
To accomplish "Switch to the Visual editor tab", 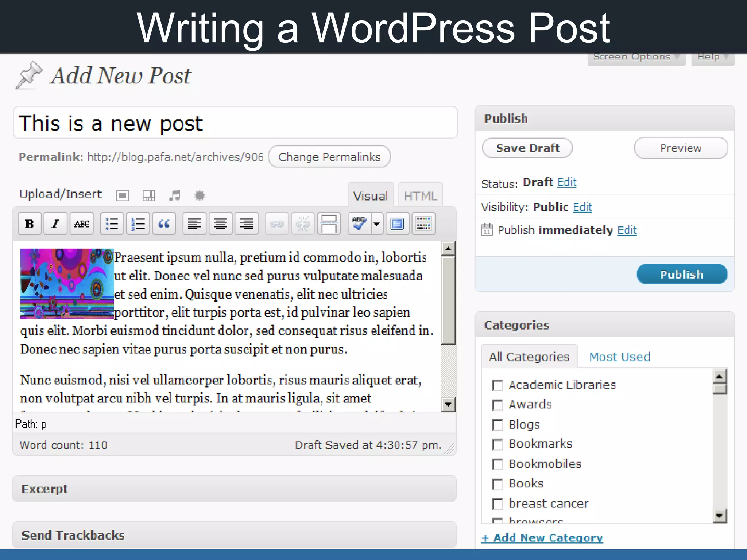I will point(371,196).
